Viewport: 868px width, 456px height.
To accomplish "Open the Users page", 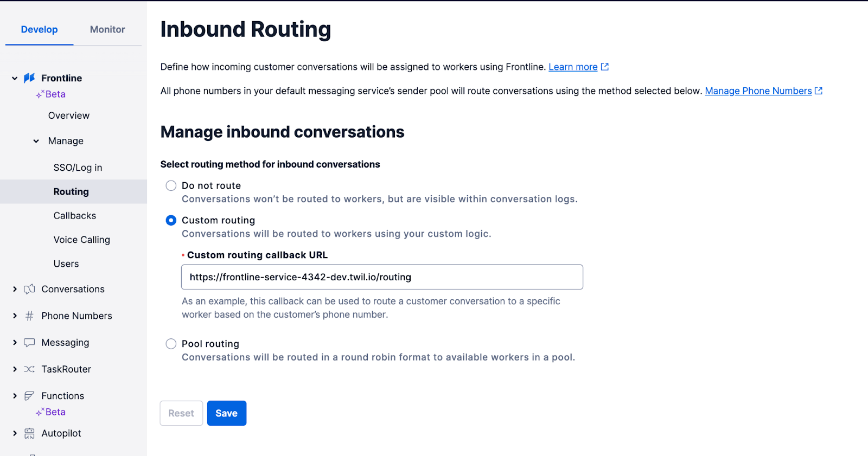I will point(66,264).
